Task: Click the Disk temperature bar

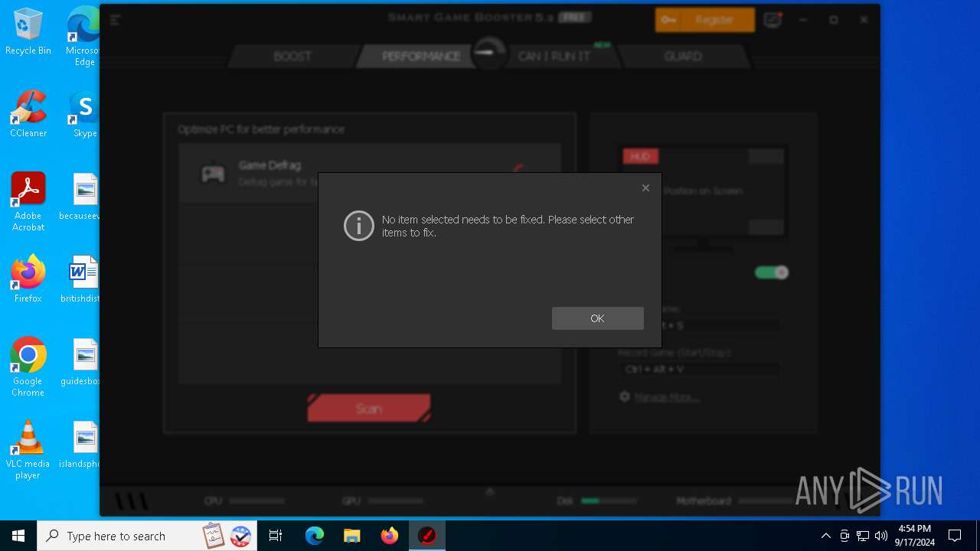Action: click(609, 501)
